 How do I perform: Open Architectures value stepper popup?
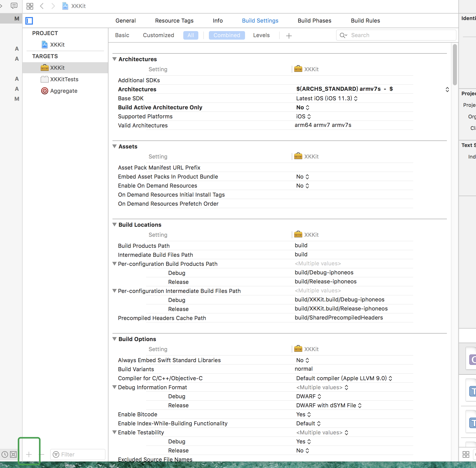(x=447, y=90)
